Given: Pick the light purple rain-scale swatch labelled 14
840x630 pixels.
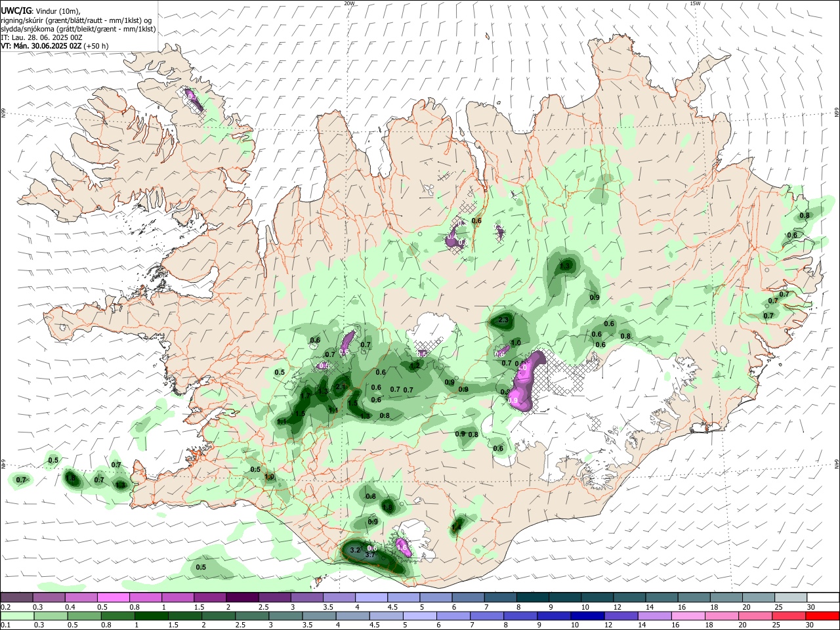Looking at the screenshot, I should (654, 616).
